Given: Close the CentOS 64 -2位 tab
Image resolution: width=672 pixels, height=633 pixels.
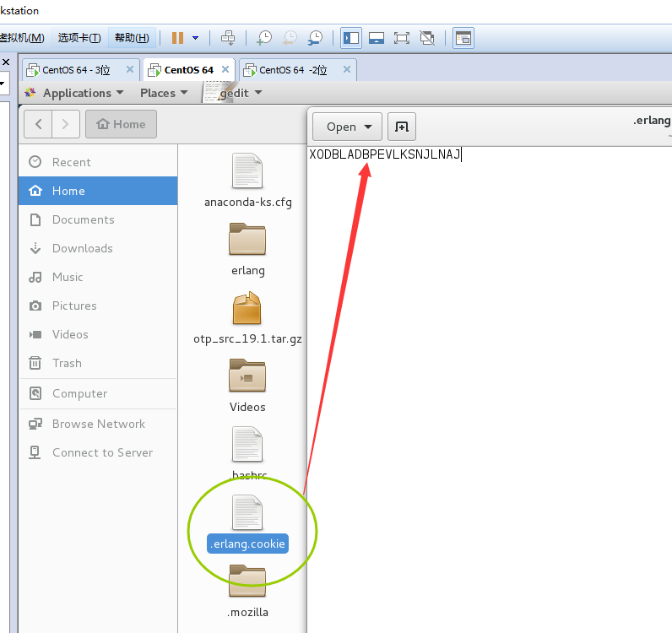Looking at the screenshot, I should pos(347,69).
